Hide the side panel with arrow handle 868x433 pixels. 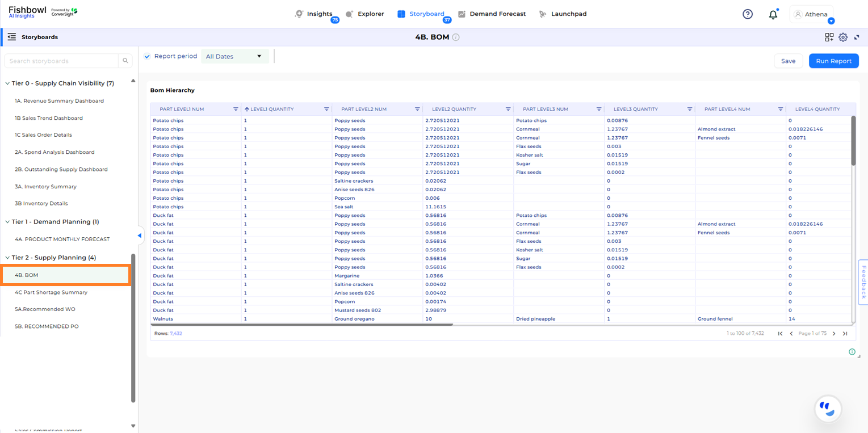click(x=140, y=235)
